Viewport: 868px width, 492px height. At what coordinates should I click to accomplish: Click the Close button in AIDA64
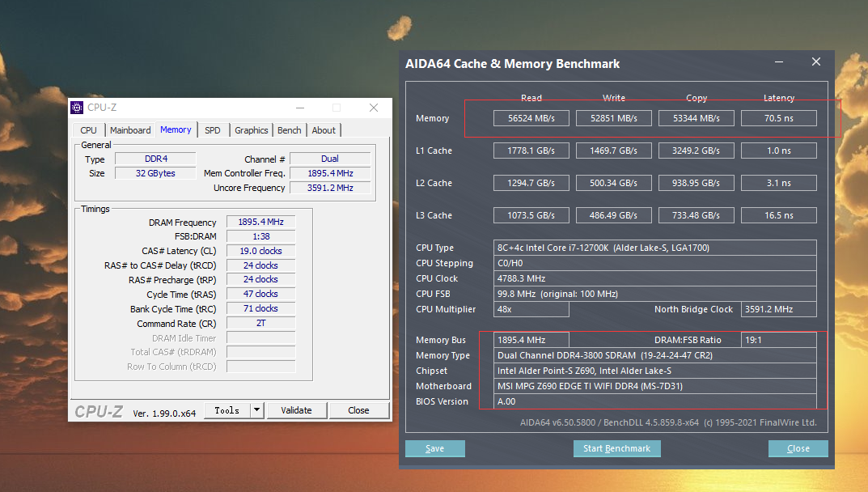coord(798,448)
